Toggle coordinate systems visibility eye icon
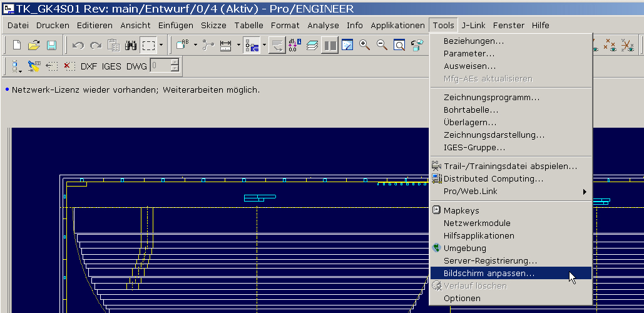Screen dimensions: 644x313 click(628, 45)
